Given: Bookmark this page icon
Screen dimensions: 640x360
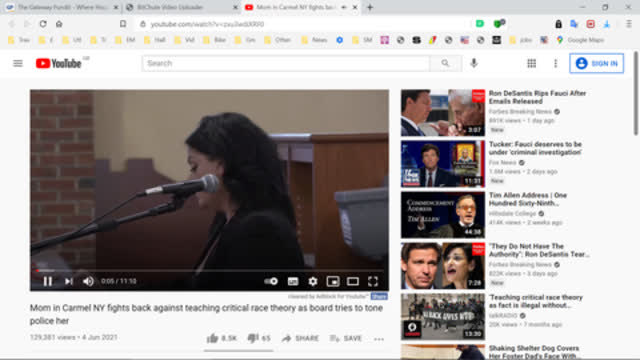Looking at the screenshot, I should (123, 24).
